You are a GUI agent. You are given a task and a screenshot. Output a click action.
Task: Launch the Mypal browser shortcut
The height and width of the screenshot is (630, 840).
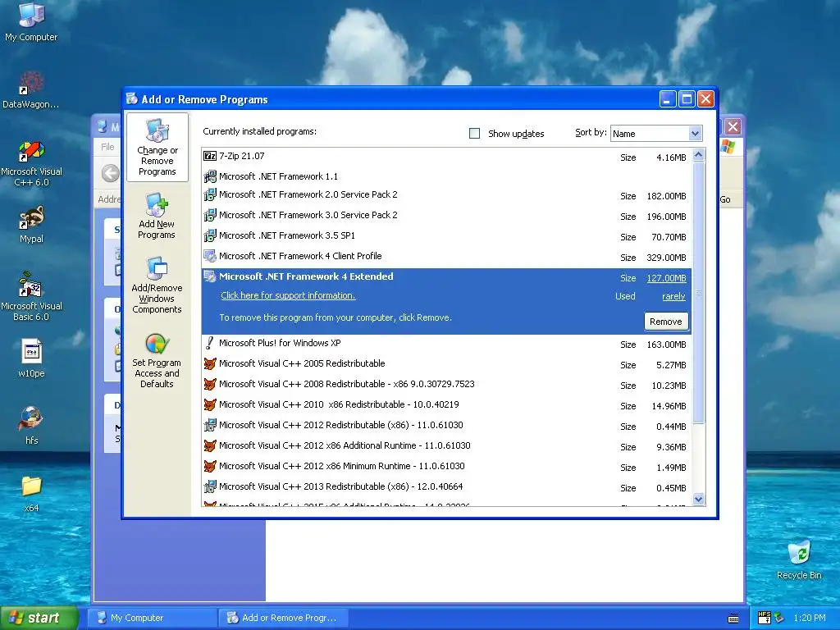click(31, 225)
